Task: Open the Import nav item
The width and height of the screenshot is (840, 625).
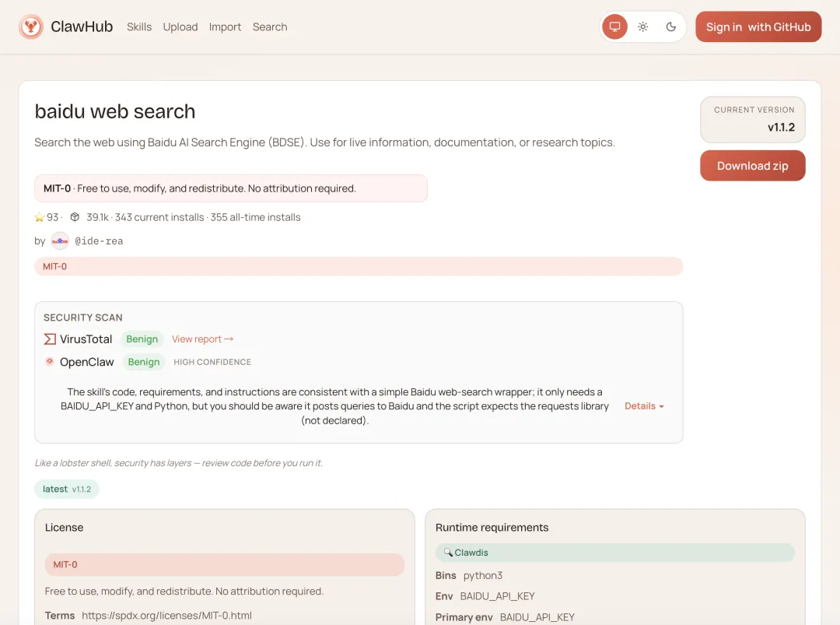Action: [x=225, y=26]
